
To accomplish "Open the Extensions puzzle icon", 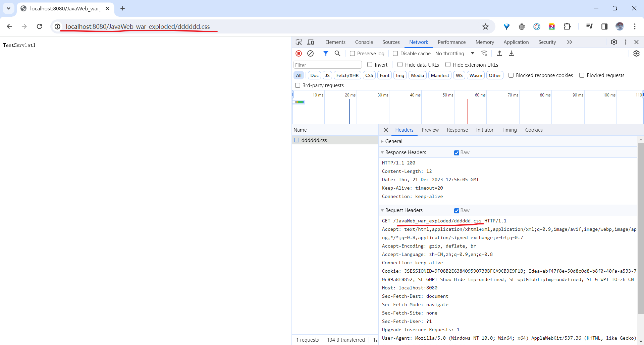I will 567,26.
